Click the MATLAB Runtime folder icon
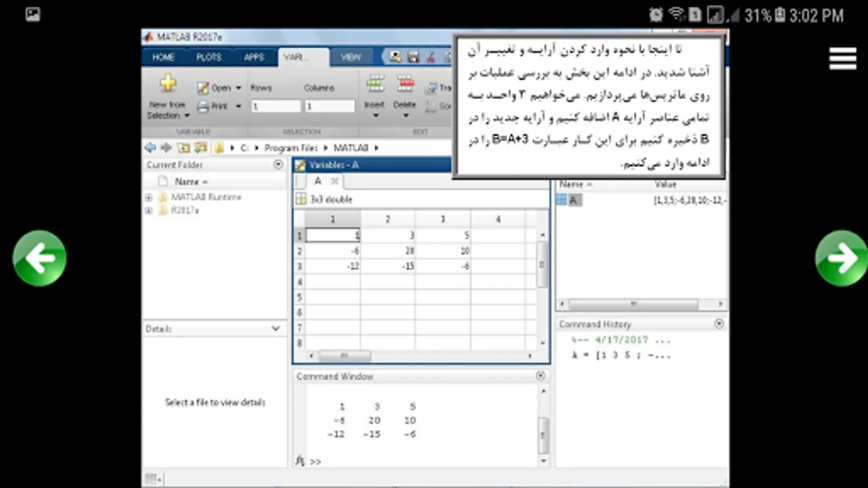The width and height of the screenshot is (868, 488). tap(163, 197)
